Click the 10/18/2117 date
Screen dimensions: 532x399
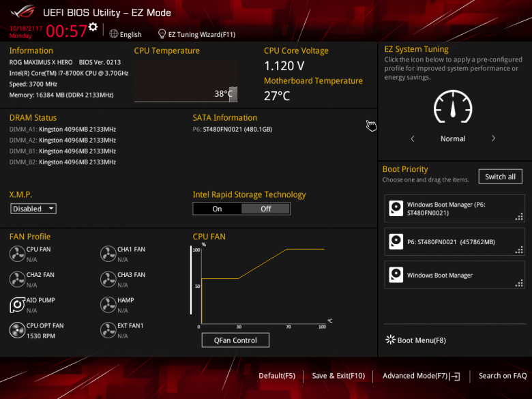(26, 29)
